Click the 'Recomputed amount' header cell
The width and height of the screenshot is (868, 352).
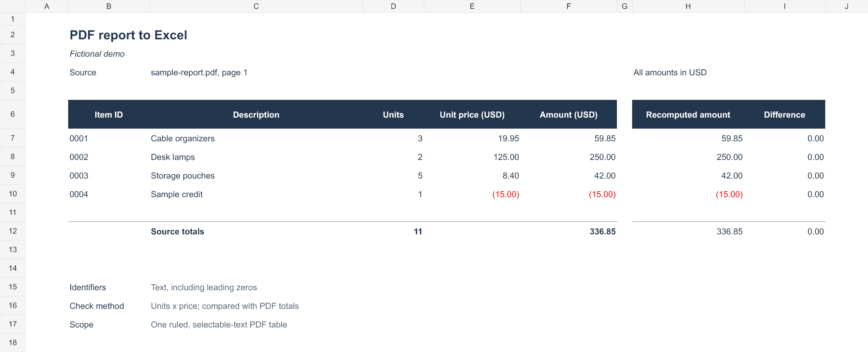pos(688,115)
